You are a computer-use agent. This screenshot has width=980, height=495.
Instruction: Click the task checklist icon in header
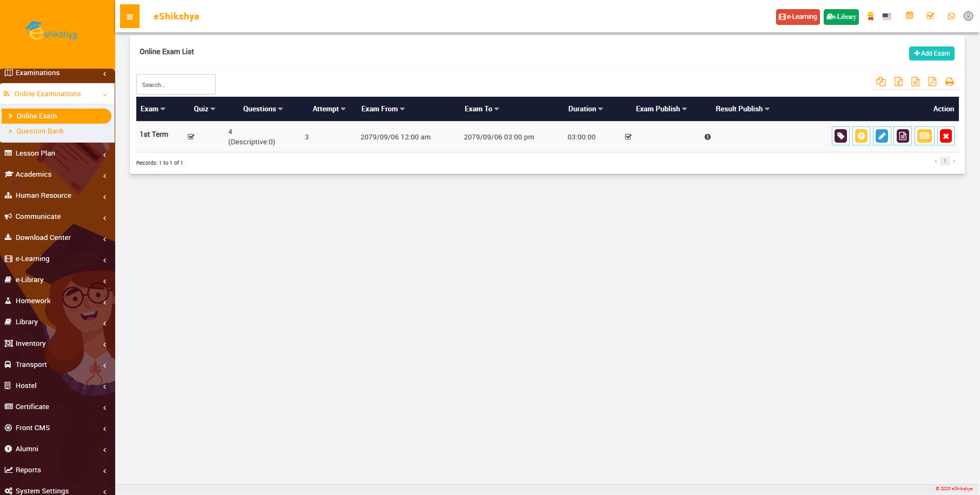pyautogui.click(x=930, y=16)
